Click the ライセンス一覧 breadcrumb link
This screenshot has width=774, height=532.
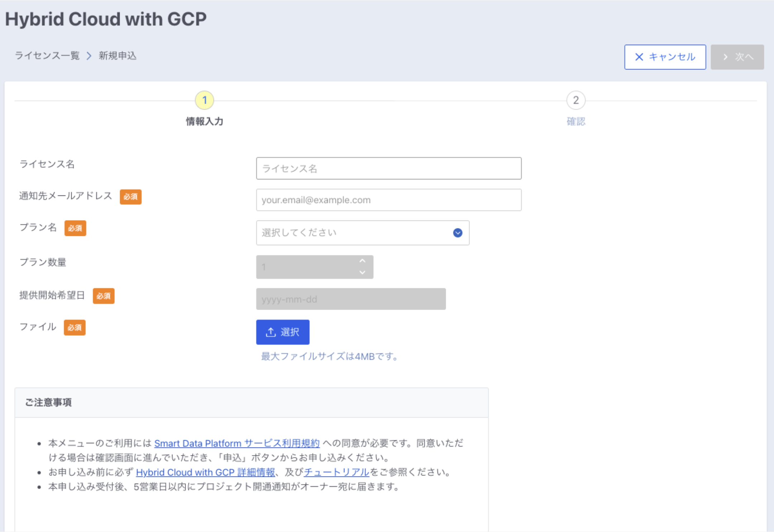(47, 56)
